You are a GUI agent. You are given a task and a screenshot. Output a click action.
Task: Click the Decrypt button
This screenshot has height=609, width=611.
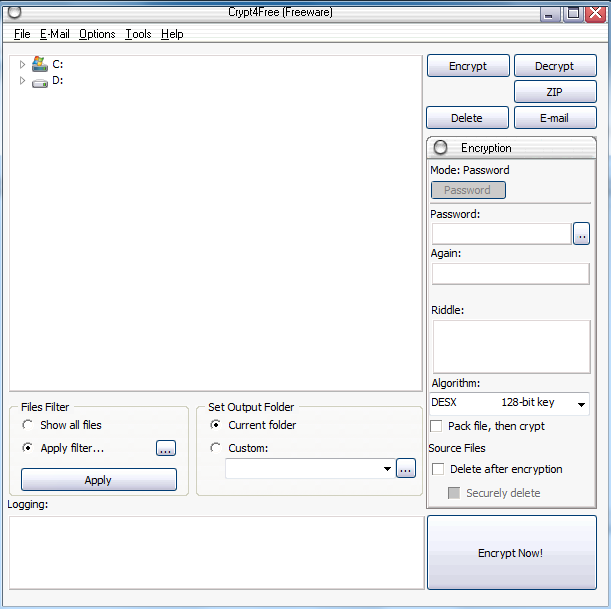[x=555, y=66]
